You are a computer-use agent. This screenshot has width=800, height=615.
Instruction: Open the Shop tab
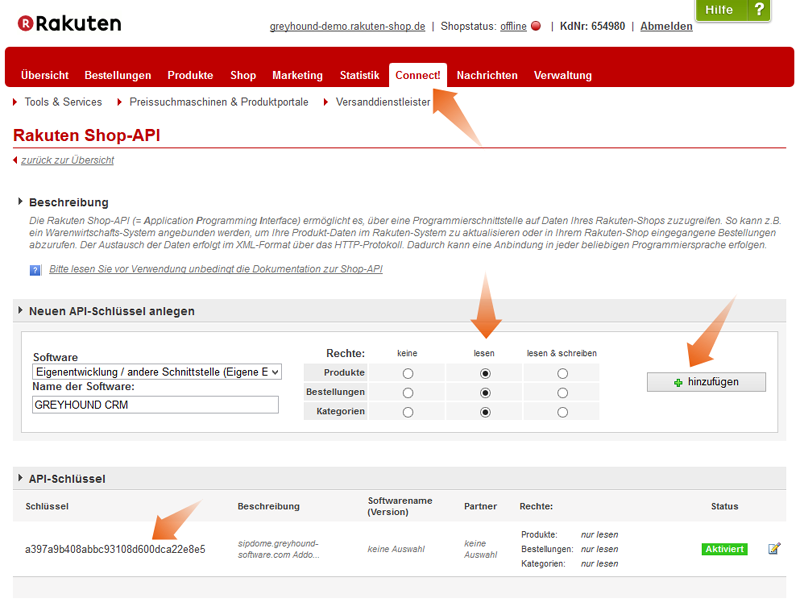(243, 75)
